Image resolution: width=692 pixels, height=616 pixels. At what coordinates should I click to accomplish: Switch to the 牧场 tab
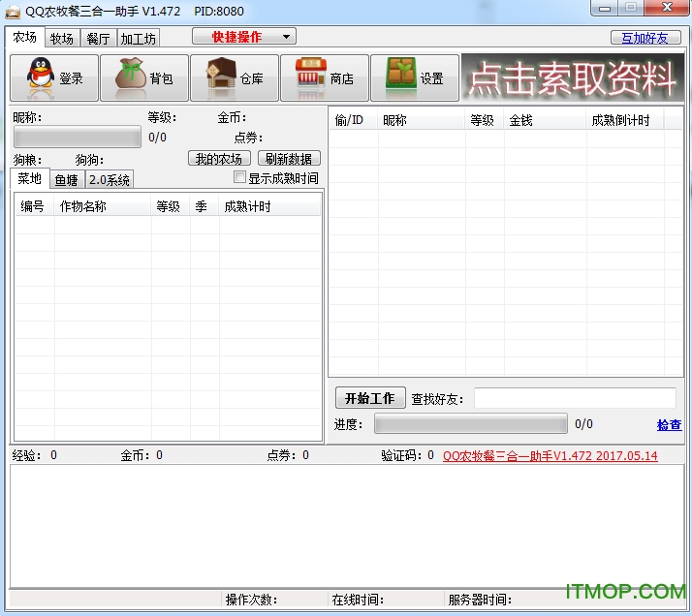62,39
